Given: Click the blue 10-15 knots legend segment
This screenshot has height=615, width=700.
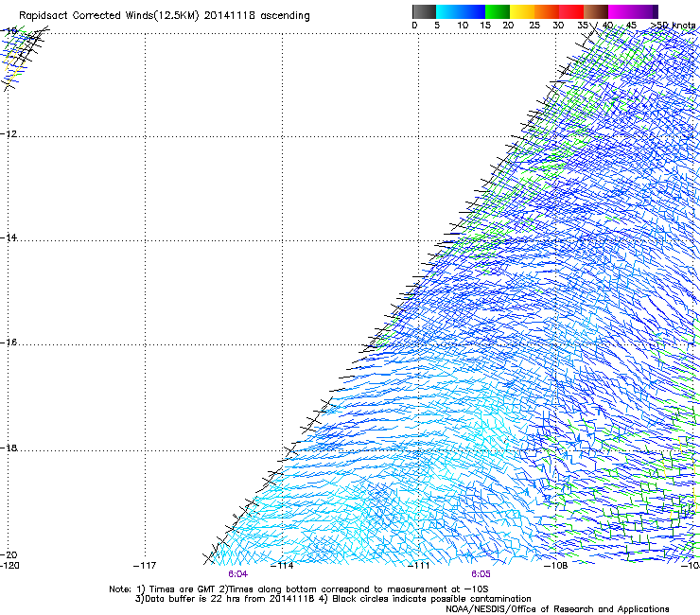Looking at the screenshot, I should (473, 11).
